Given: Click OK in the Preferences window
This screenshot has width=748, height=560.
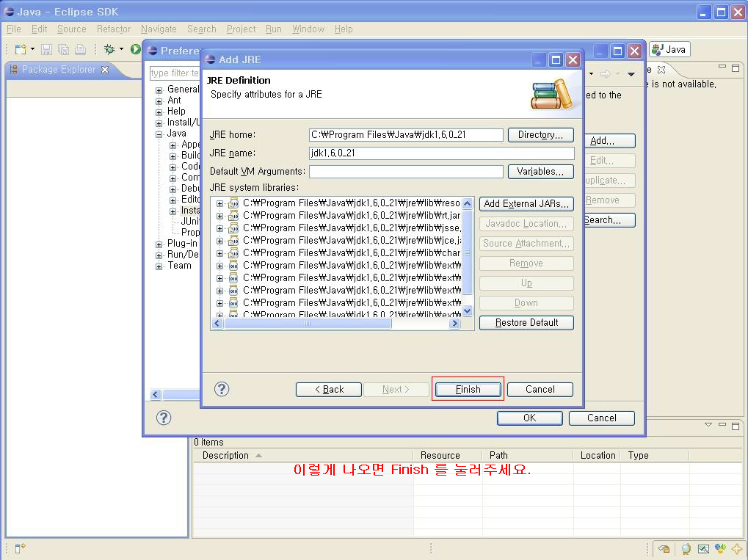Looking at the screenshot, I should [x=529, y=418].
